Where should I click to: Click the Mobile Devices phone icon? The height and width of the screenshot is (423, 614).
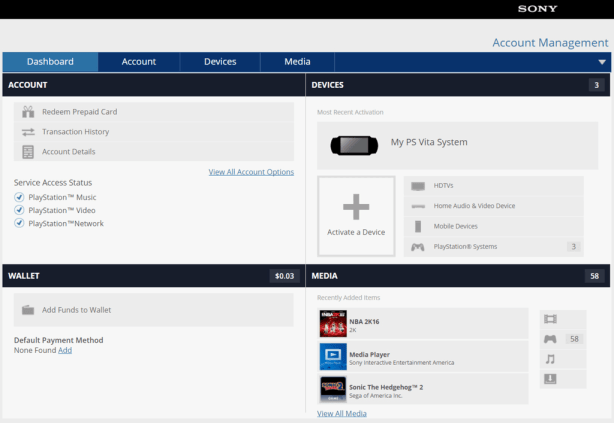point(418,226)
